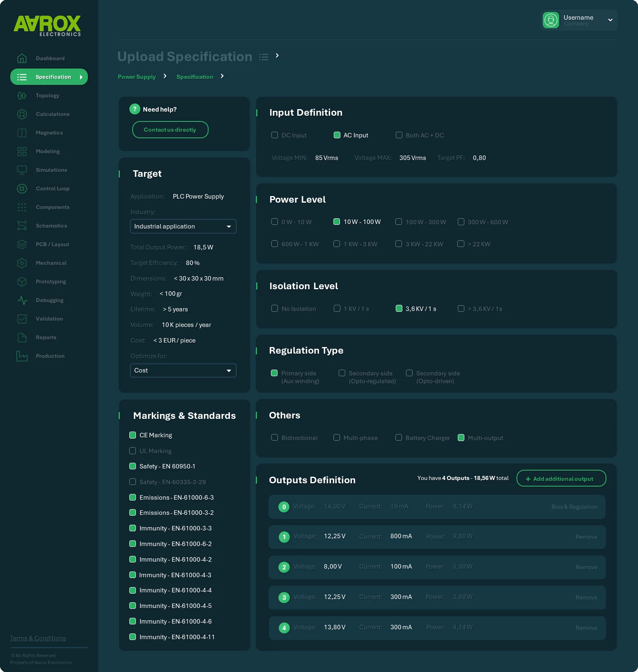Click the AVROX Electronics logo

pyautogui.click(x=47, y=25)
